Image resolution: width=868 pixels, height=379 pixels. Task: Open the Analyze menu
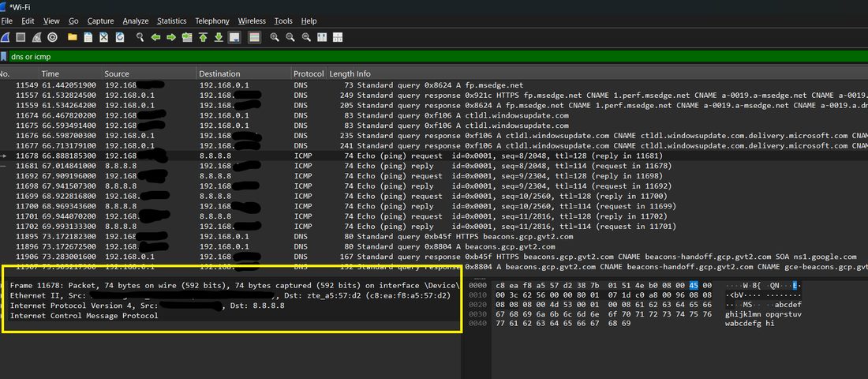click(136, 21)
